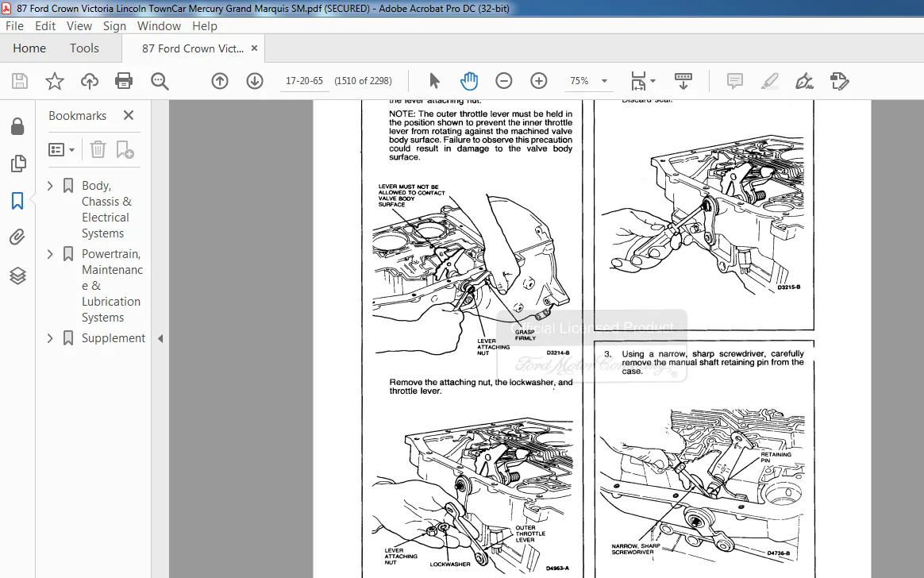Print the document using printer icon
924x578 pixels.
pyautogui.click(x=124, y=81)
